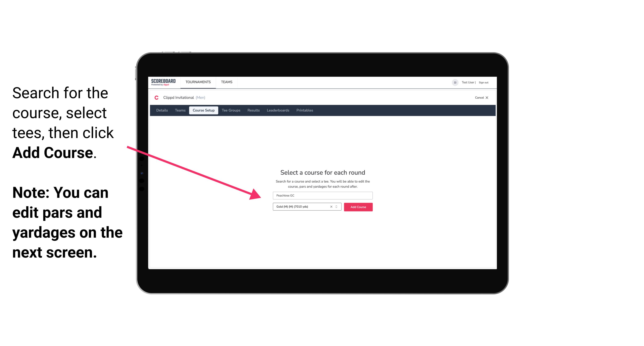Click the Teams navigation icon
This screenshot has height=346, width=644.
[x=226, y=82]
